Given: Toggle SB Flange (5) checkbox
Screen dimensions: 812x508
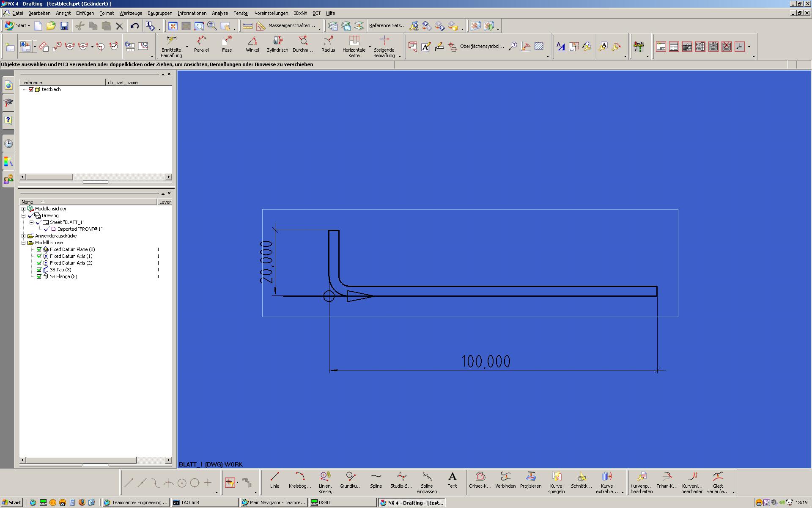Looking at the screenshot, I should tap(39, 276).
